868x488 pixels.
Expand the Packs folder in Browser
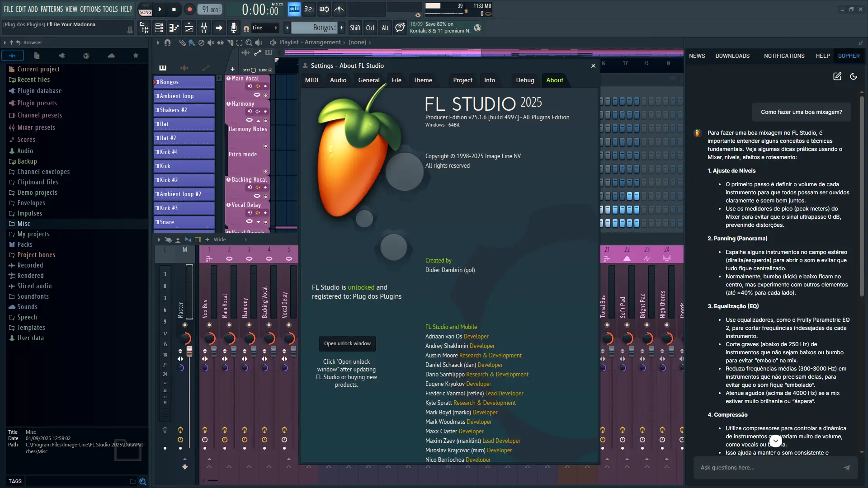pos(25,244)
